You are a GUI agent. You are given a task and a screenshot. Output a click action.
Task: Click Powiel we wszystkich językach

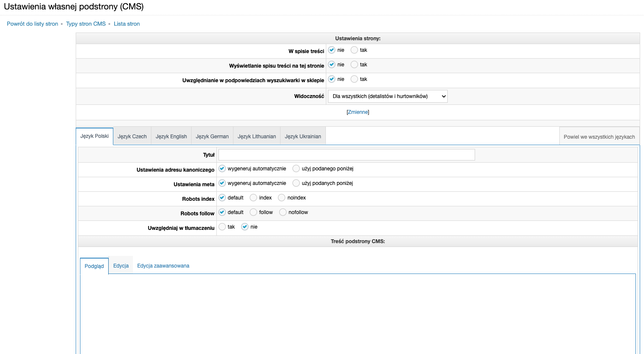tap(599, 136)
